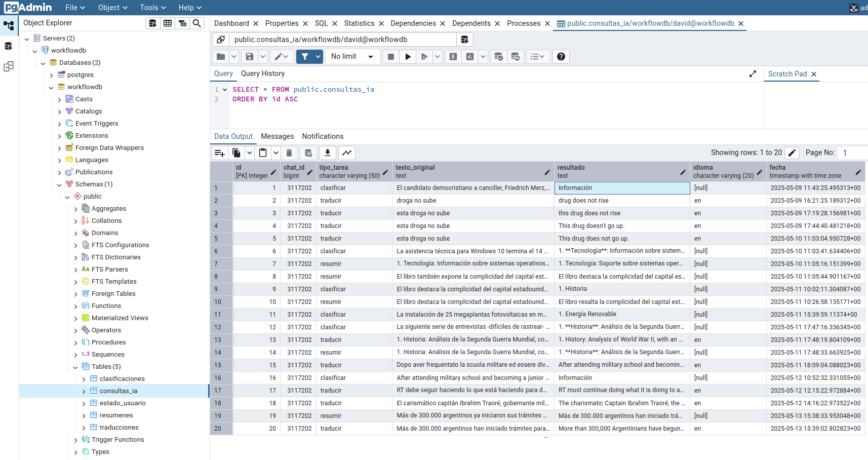Open the Object menu
The image size is (868, 460).
(112, 8)
